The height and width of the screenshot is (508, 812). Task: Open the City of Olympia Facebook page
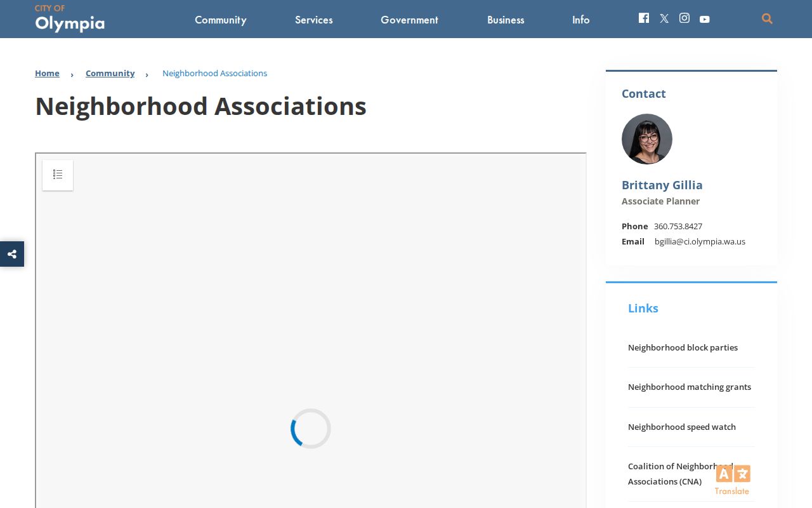tap(644, 18)
